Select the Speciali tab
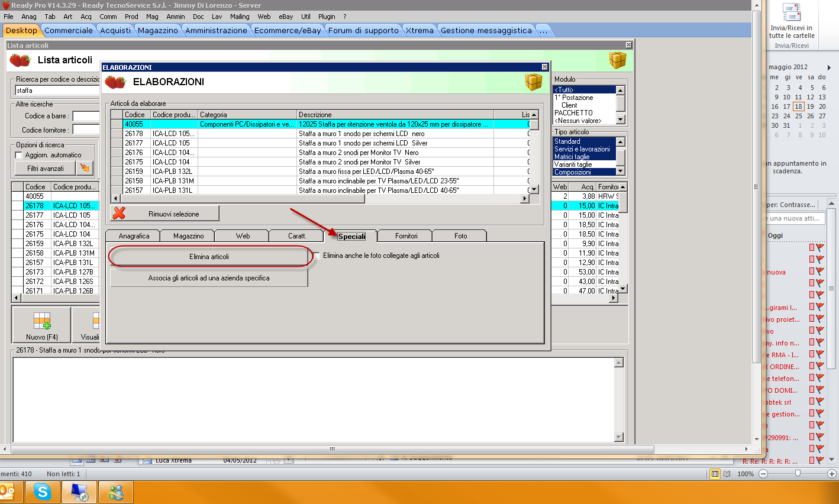Screen dimensions: 839x504 click(x=351, y=236)
